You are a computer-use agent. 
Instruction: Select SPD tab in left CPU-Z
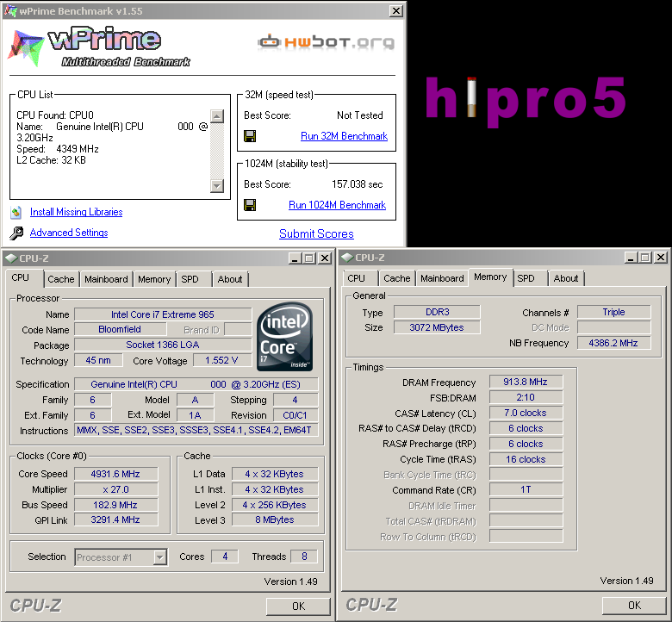tap(190, 279)
